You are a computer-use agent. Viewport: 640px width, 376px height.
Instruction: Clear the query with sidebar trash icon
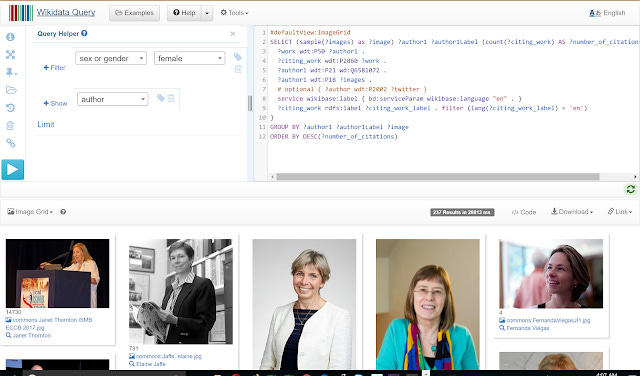tap(11, 125)
